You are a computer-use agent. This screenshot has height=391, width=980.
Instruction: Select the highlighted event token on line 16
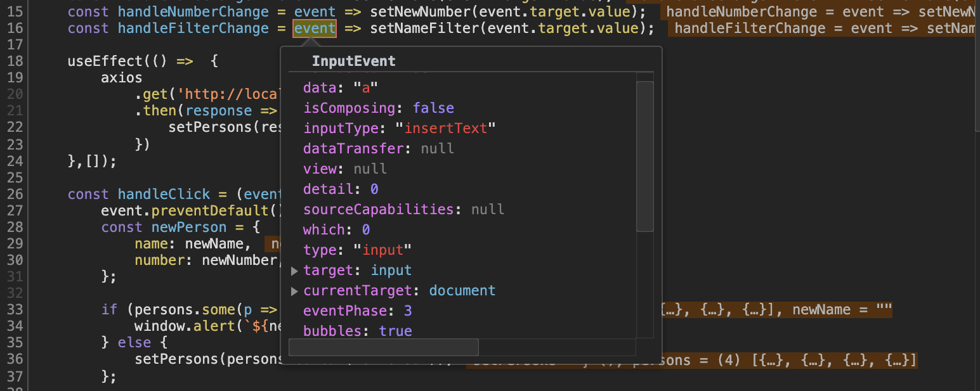click(314, 28)
